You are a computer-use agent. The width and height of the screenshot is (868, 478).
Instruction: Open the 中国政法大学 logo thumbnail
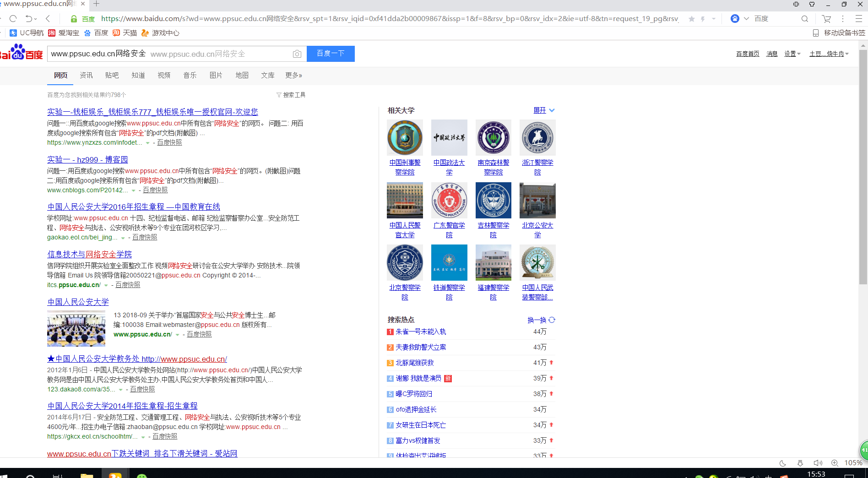(449, 137)
